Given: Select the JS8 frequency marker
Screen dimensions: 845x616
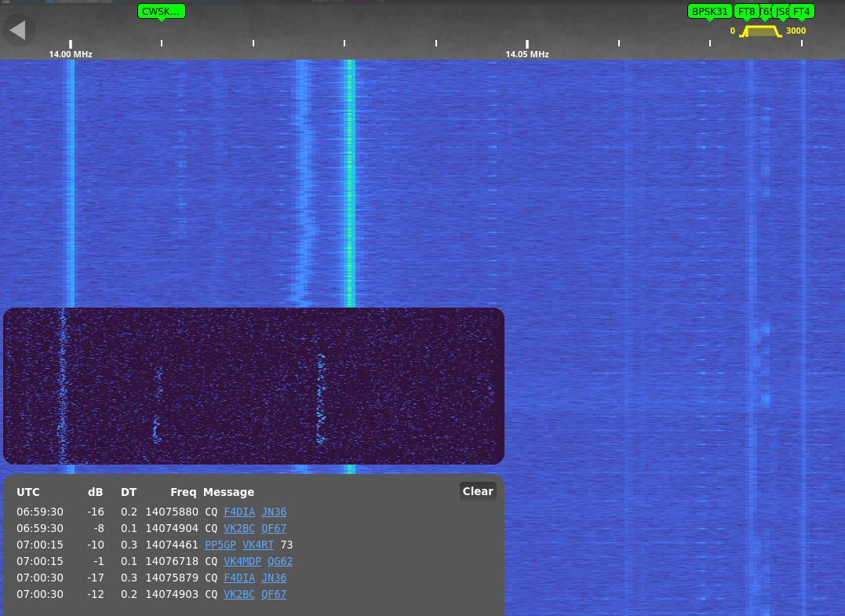Looking at the screenshot, I should pos(781,11).
